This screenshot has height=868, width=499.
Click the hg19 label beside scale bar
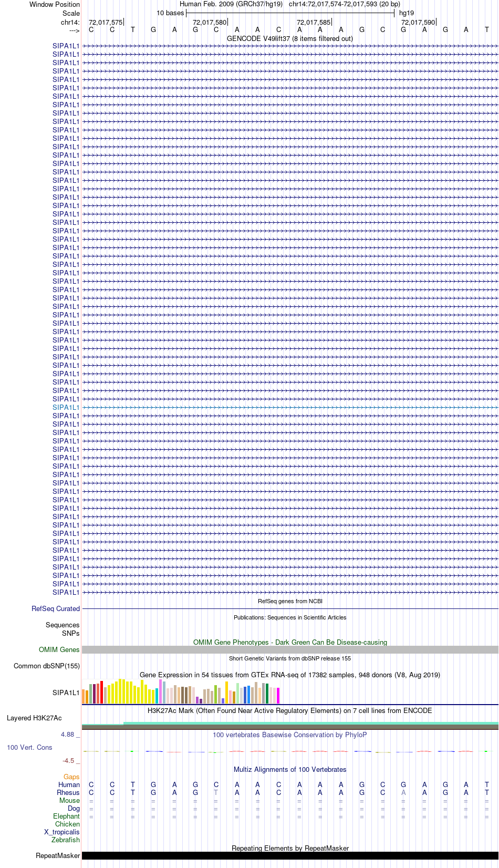point(407,13)
